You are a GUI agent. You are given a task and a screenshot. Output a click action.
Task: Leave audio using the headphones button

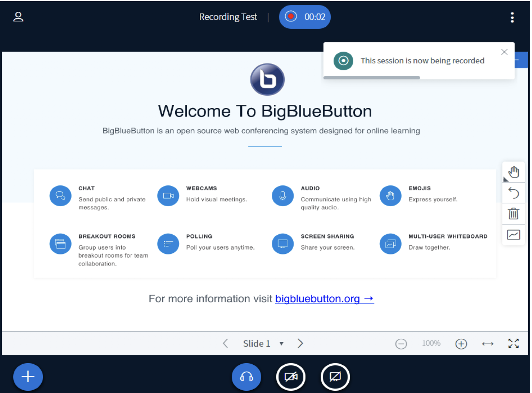click(x=246, y=377)
